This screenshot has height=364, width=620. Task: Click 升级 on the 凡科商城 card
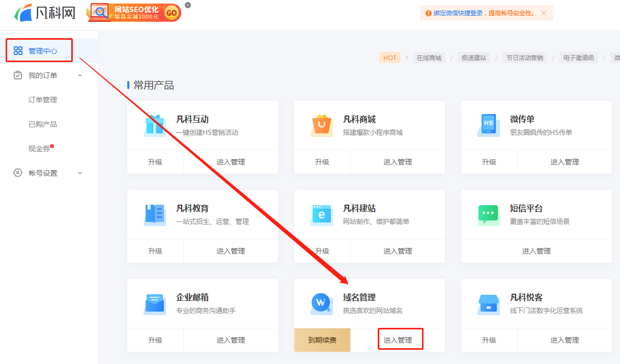[x=322, y=162]
